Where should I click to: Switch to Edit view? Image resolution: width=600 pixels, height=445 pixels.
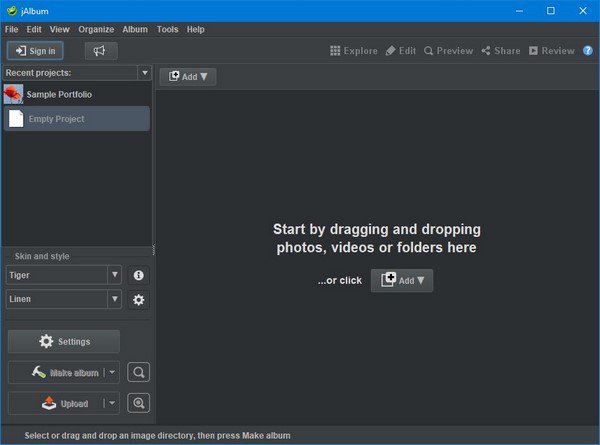click(401, 51)
